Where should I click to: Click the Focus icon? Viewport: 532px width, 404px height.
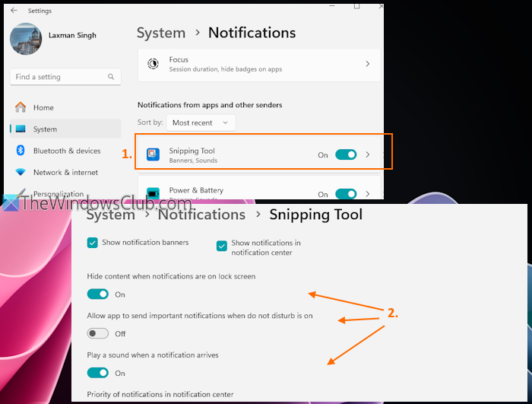[153, 64]
